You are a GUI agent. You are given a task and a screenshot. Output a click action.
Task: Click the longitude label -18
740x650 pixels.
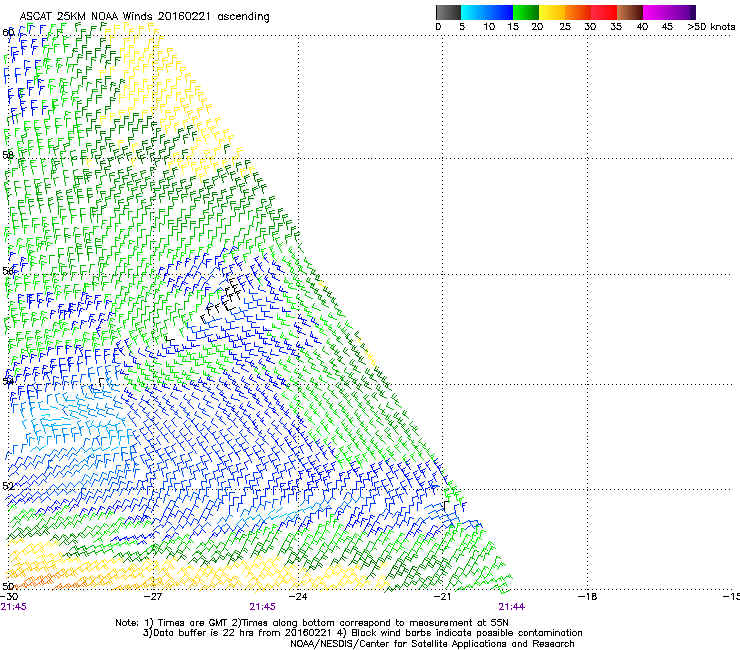pos(587,596)
